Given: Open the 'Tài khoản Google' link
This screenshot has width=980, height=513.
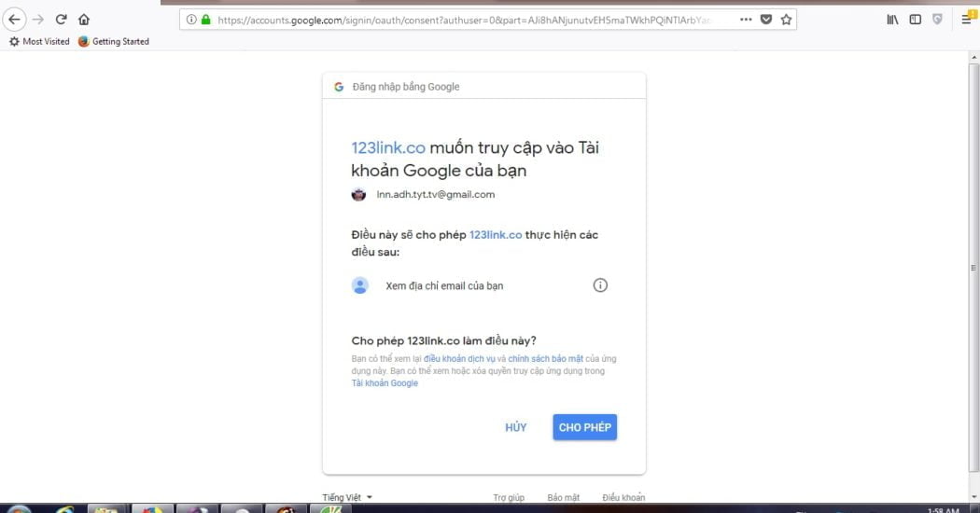Looking at the screenshot, I should [385, 383].
